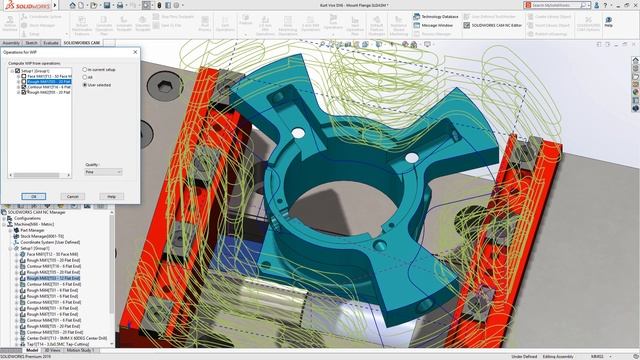
Task: Toggle the Rough Mill2 checkbox in Operations for WIP
Action: [x=24, y=92]
